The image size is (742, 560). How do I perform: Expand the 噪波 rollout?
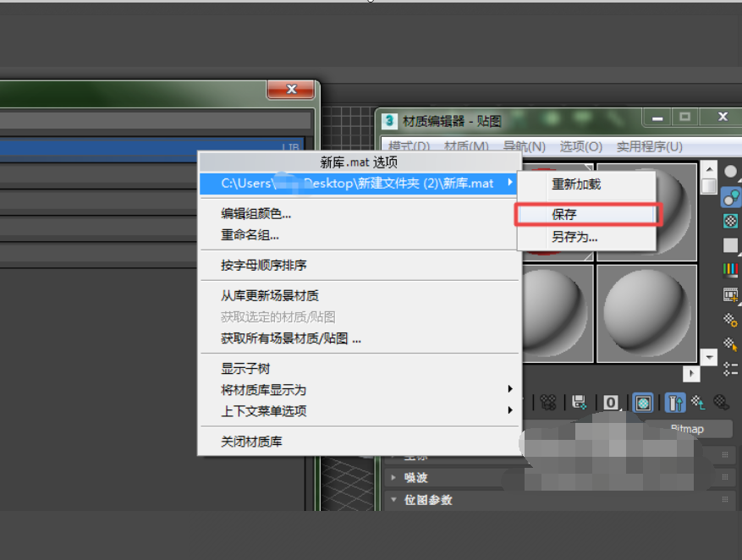[415, 477]
